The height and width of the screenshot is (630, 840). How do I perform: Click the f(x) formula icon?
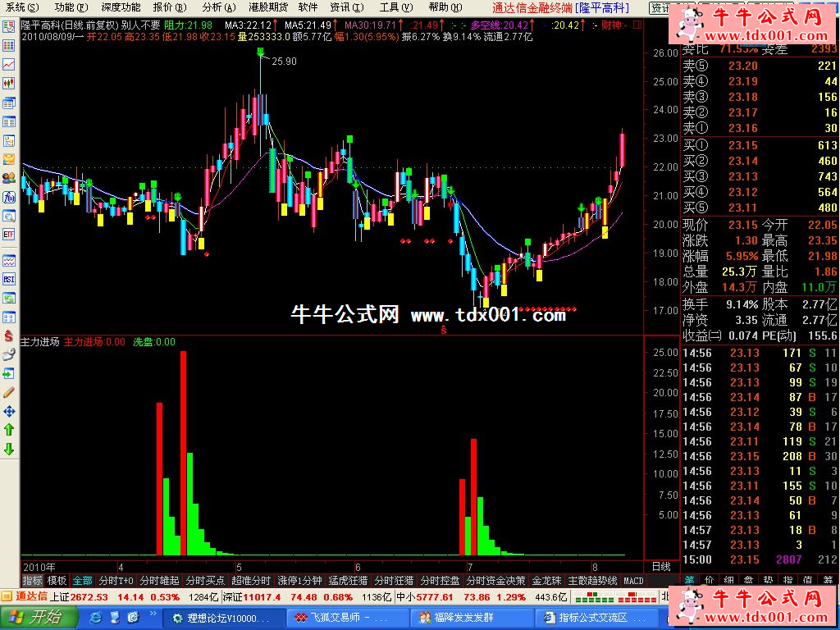click(9, 197)
